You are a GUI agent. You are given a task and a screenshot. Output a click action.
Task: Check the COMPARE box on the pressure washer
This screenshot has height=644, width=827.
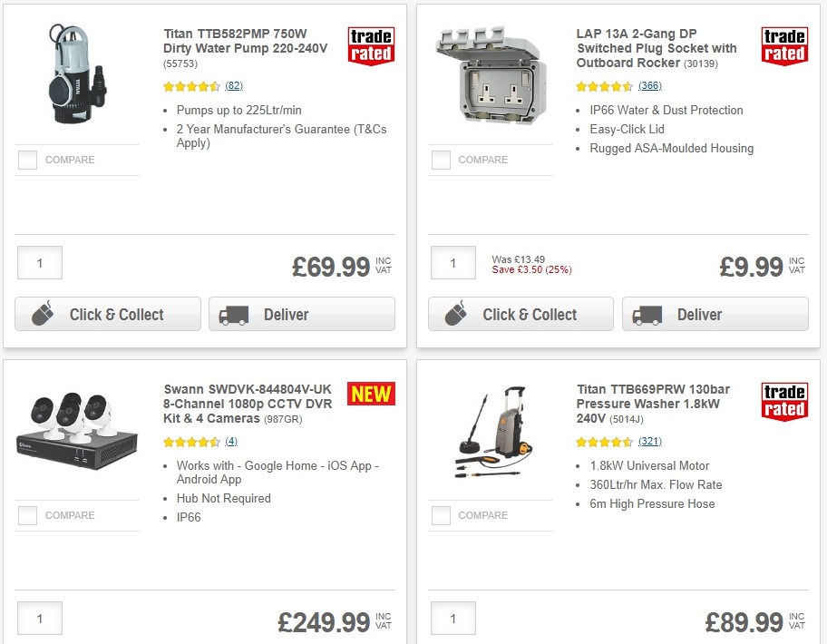(x=441, y=515)
